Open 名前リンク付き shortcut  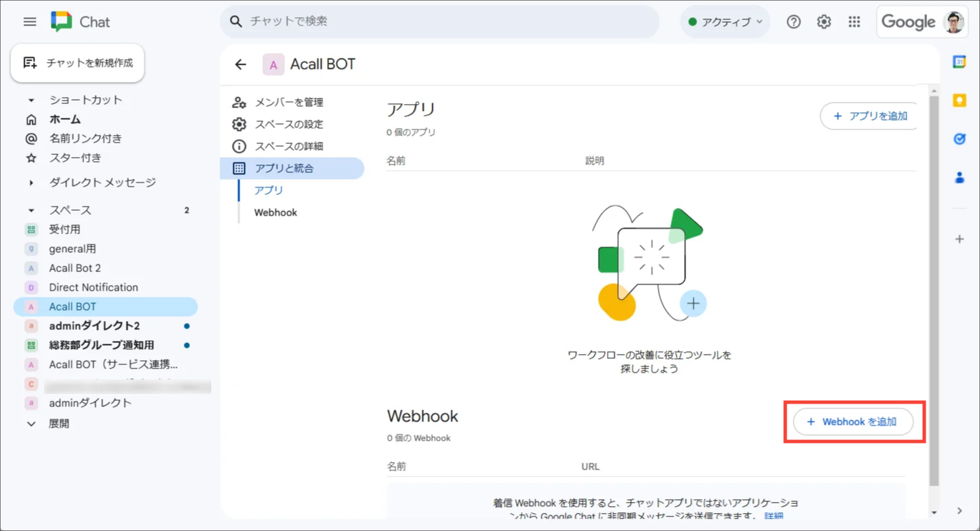click(85, 138)
